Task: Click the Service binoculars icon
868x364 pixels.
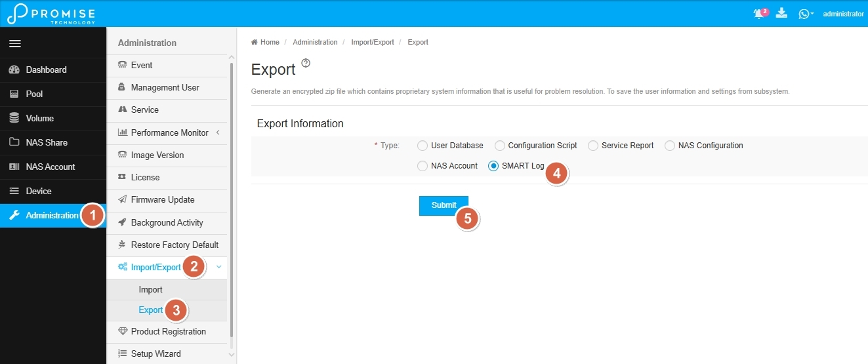Action: [122, 110]
